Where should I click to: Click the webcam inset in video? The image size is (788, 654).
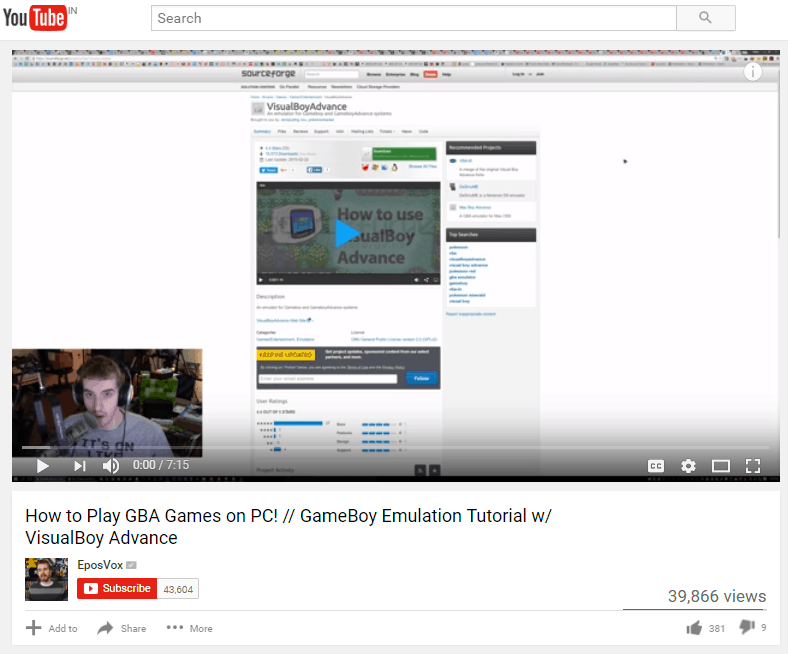[107, 403]
